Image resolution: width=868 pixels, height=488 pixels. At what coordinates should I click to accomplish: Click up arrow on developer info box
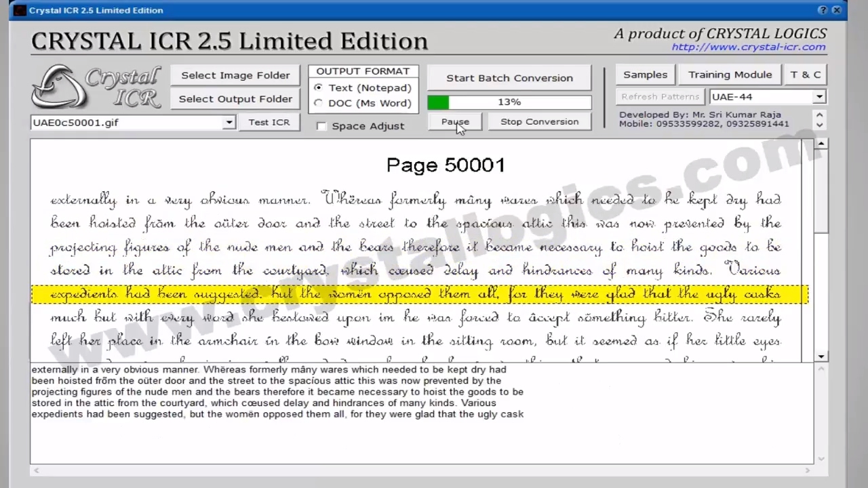click(819, 115)
